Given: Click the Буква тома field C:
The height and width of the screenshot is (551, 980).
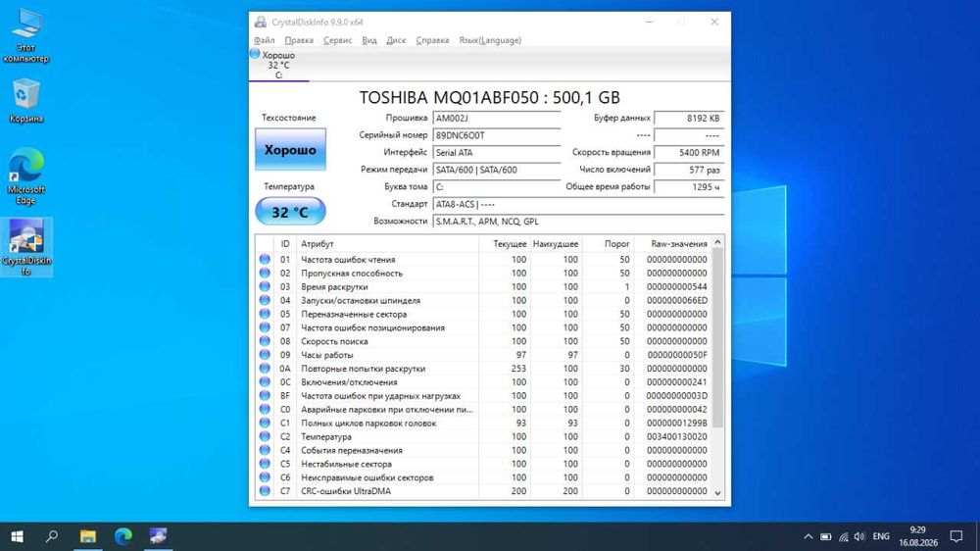Looking at the screenshot, I should pyautogui.click(x=497, y=187).
